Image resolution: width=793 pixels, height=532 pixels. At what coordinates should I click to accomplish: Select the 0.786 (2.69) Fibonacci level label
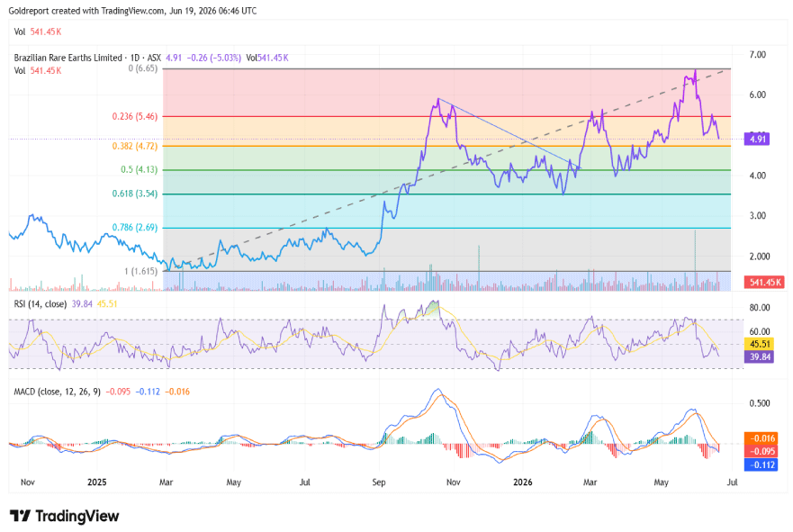coord(134,227)
